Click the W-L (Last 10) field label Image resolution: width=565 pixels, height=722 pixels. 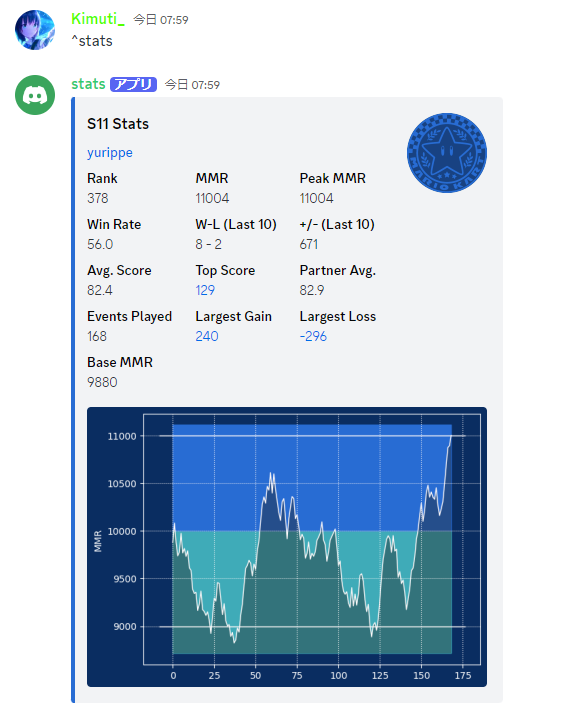pos(236,224)
